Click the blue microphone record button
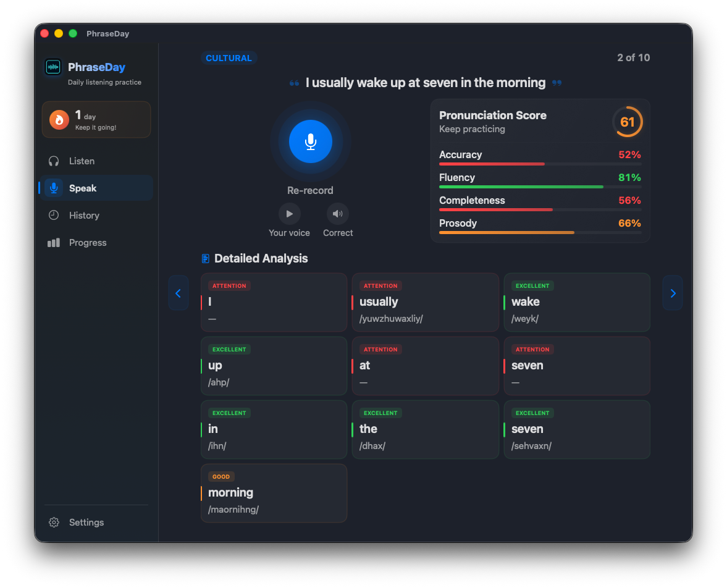Image resolution: width=727 pixels, height=588 pixels. [x=310, y=141]
